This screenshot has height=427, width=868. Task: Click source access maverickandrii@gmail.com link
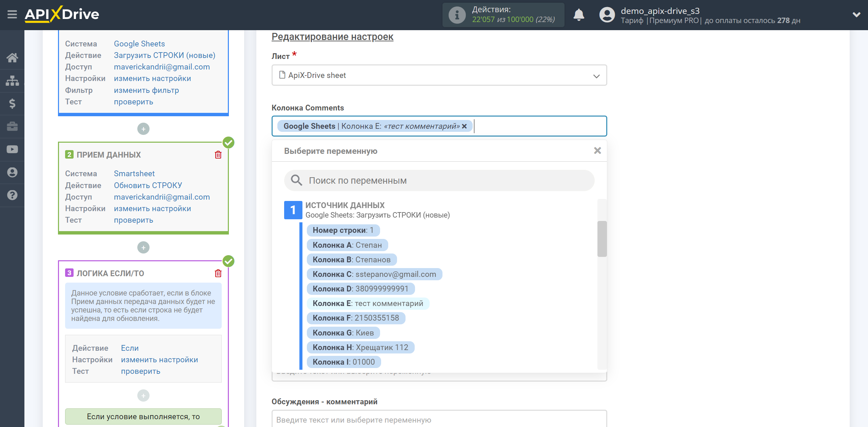click(x=162, y=67)
